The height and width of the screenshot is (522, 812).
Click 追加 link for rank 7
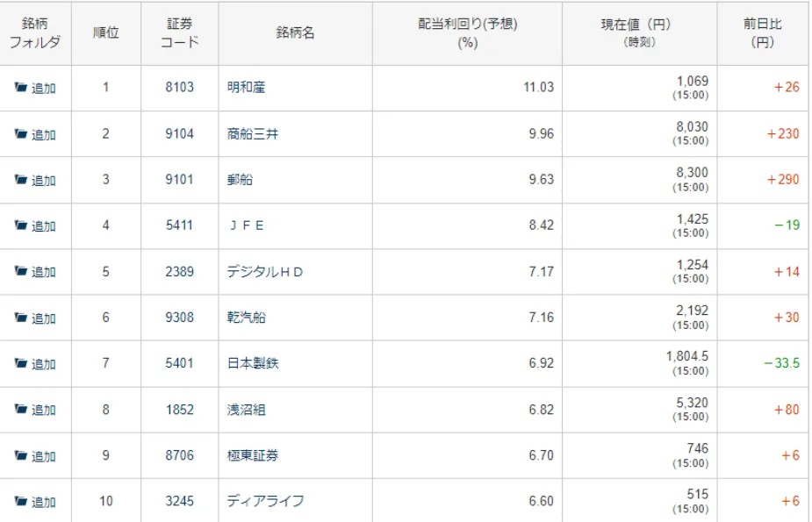click(44, 364)
